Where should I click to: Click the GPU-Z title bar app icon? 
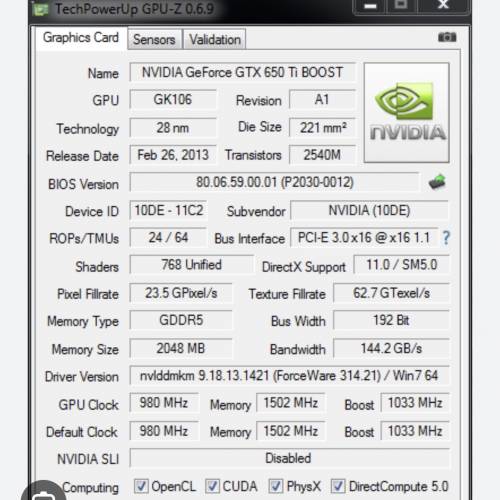click(x=41, y=9)
